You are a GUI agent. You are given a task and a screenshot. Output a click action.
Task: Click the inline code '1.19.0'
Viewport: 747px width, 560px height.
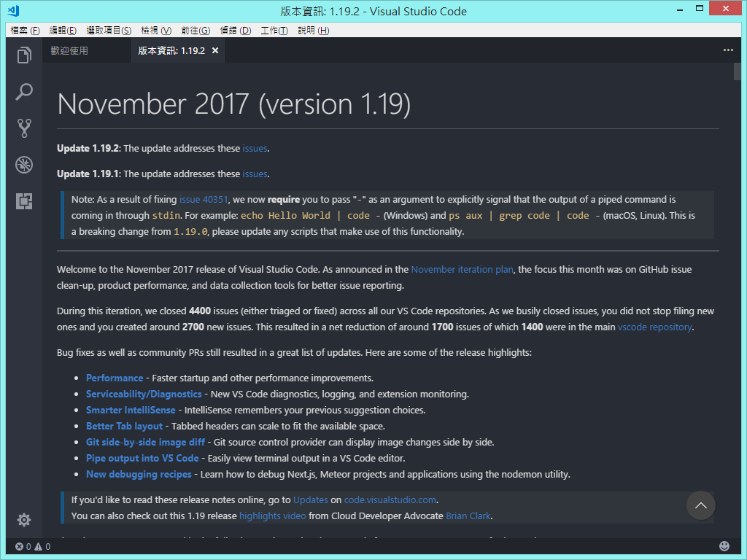[190, 232]
